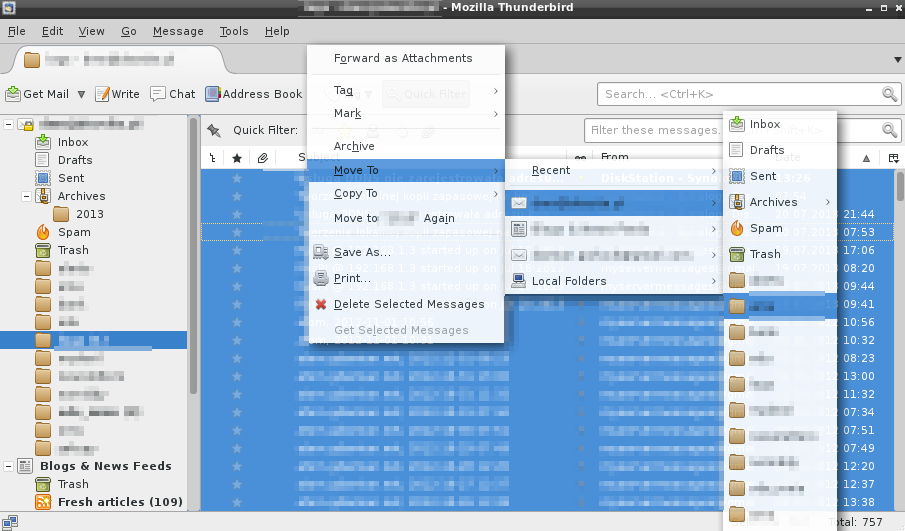
Task: Choose Forward as Attachments from context menu
Action: pyautogui.click(x=403, y=58)
